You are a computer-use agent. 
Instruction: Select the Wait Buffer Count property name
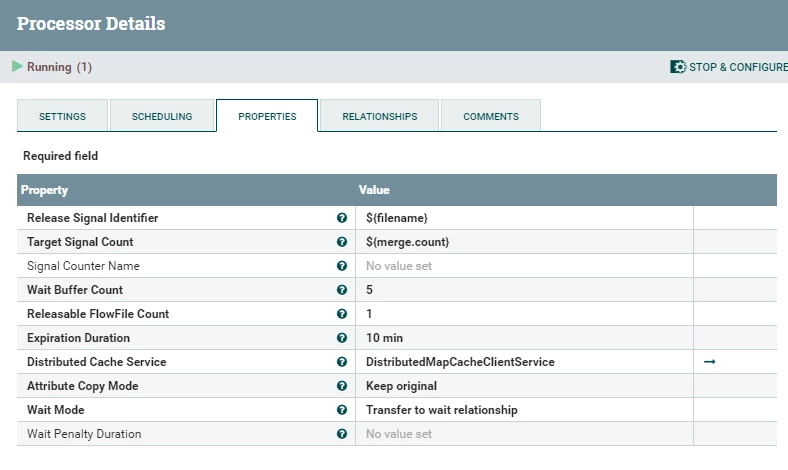pyautogui.click(x=75, y=290)
